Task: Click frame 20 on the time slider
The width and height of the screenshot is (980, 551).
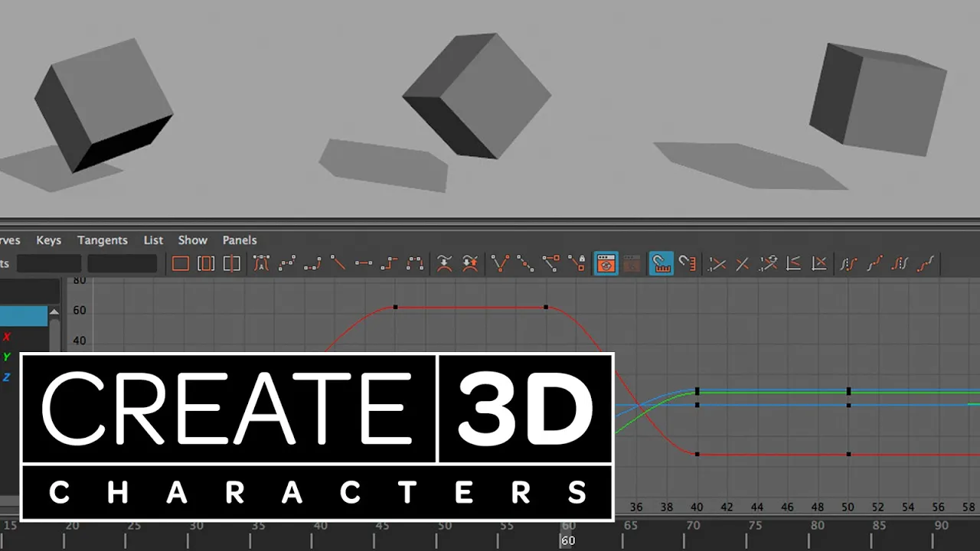Action: pyautogui.click(x=71, y=526)
